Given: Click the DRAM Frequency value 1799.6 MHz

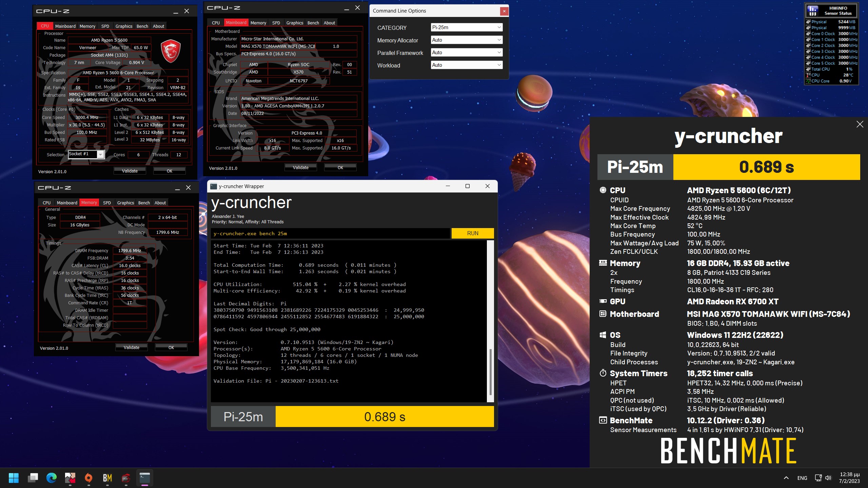Looking at the screenshot, I should coord(130,251).
